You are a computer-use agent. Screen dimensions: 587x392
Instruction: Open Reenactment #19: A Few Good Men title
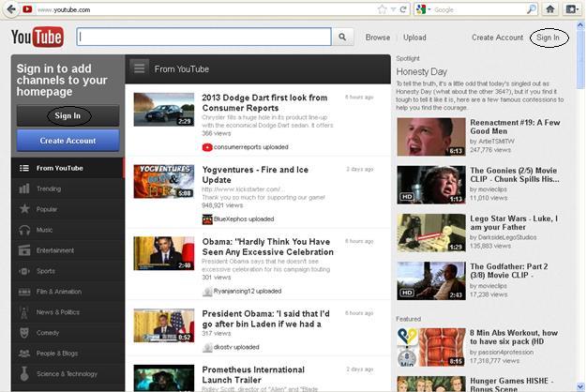(x=515, y=127)
